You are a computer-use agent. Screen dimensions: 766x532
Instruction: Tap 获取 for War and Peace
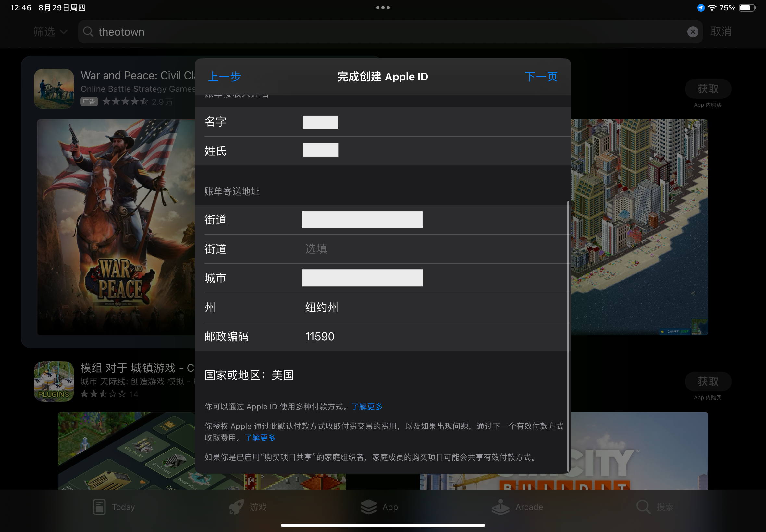click(708, 89)
